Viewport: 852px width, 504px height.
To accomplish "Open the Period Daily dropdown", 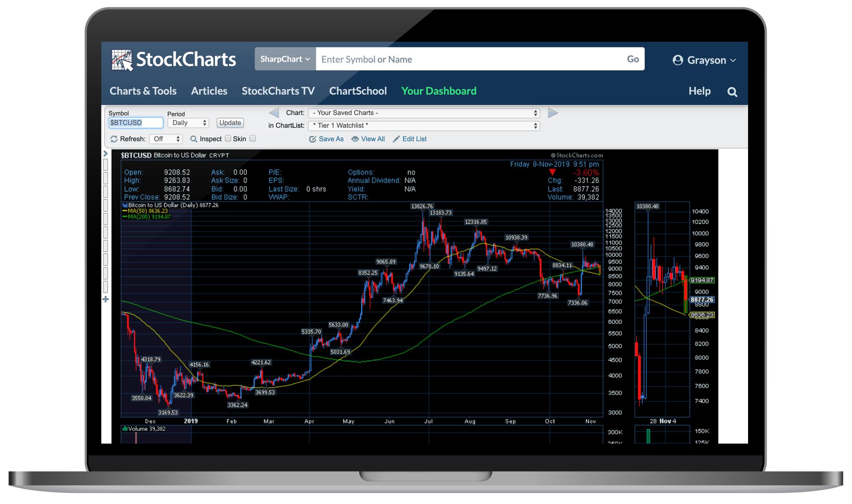I will coord(188,123).
